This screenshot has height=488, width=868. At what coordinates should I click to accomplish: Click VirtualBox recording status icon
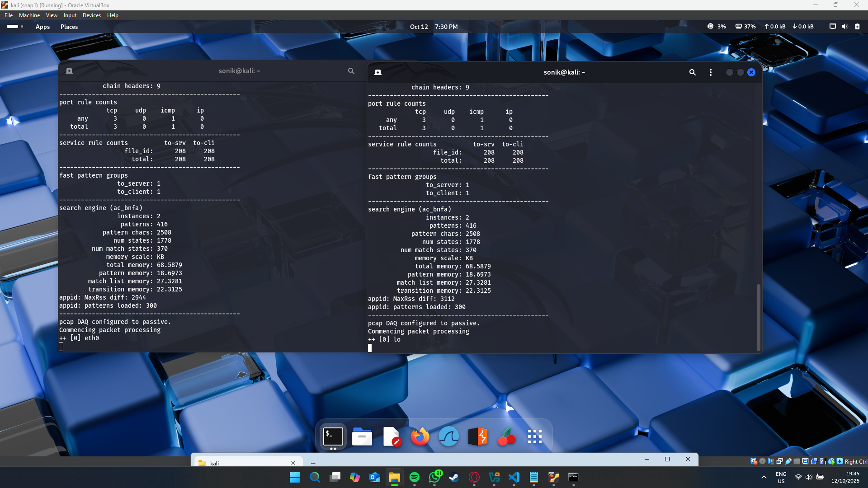point(814,461)
